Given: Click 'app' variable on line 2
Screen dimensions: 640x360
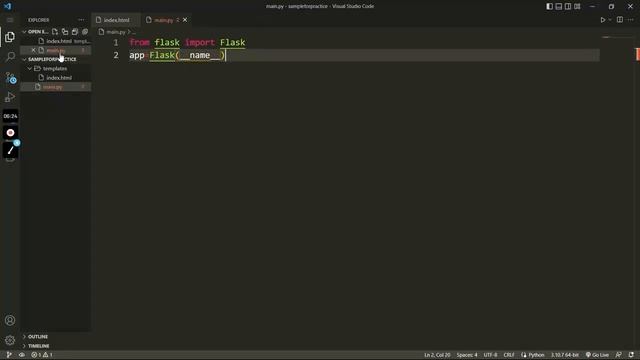Looking at the screenshot, I should pos(137,55).
